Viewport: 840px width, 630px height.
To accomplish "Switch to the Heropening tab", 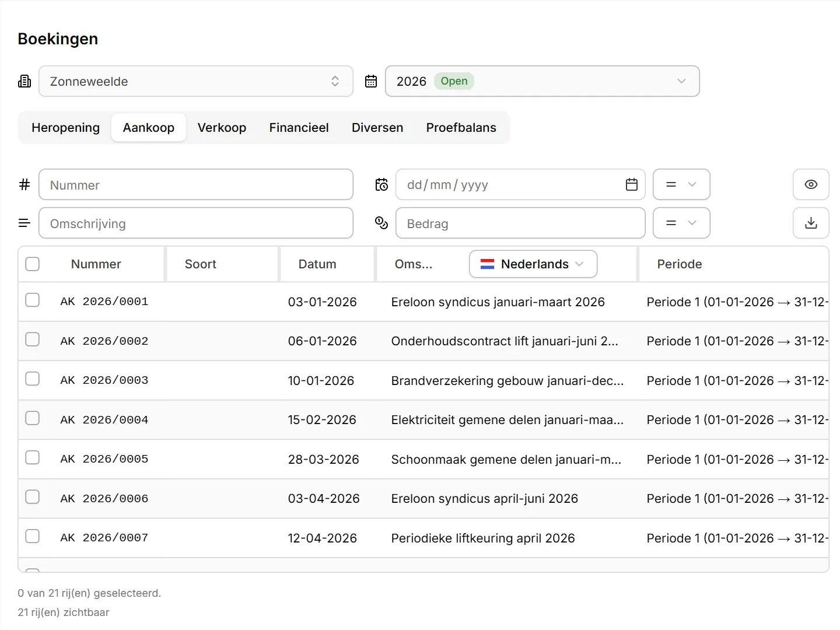I will [66, 128].
